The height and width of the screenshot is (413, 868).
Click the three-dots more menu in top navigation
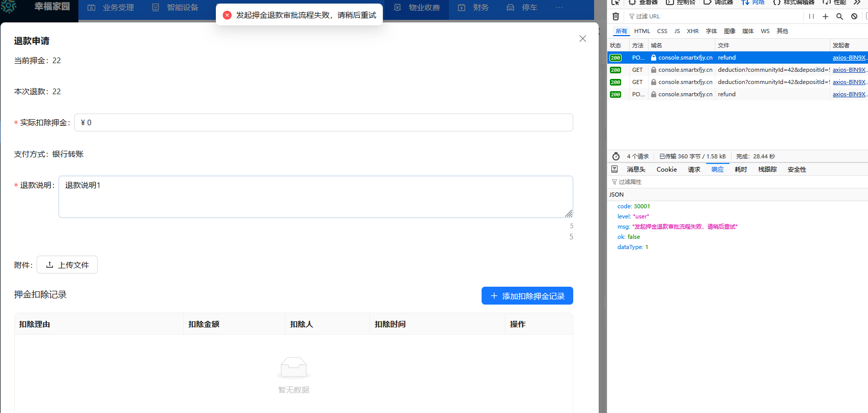[x=559, y=8]
